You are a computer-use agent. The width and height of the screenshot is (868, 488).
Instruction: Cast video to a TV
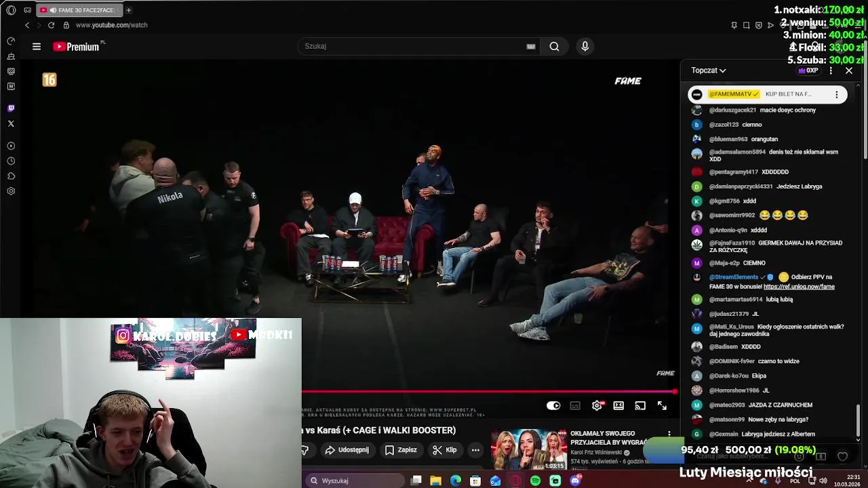pos(640,406)
